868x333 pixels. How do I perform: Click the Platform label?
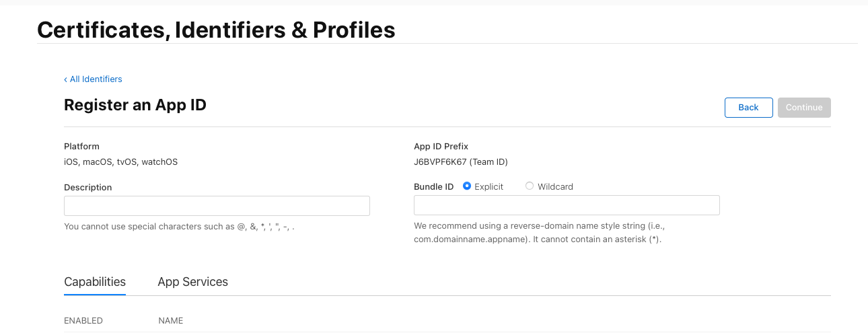tap(81, 146)
